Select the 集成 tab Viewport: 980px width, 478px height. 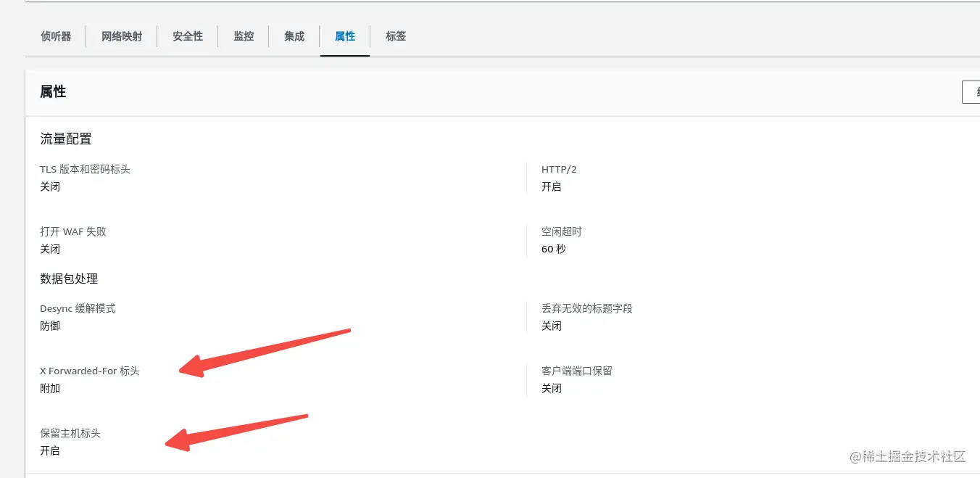coord(294,36)
